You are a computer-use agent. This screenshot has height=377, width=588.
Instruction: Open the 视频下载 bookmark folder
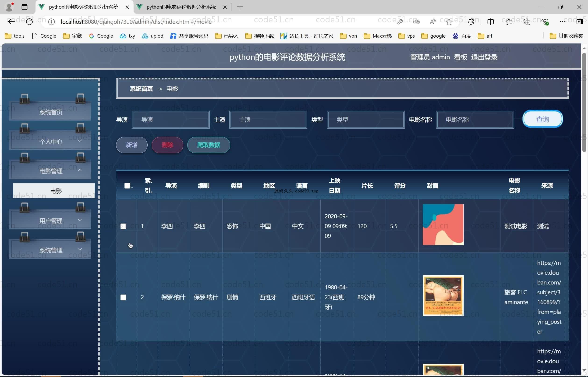click(259, 36)
